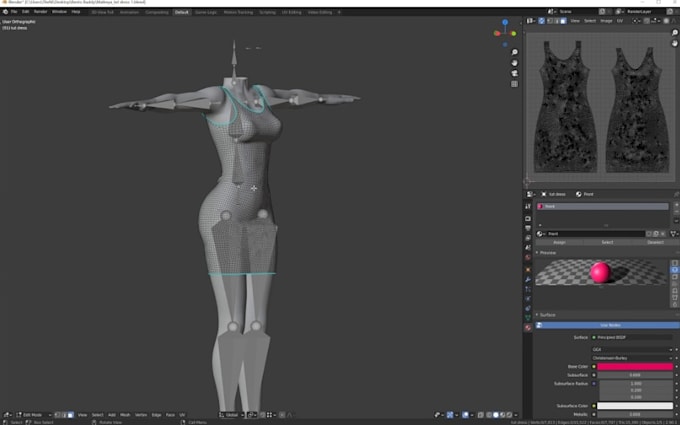Open Edit Mode dropdown
The image size is (680, 425).
33,415
